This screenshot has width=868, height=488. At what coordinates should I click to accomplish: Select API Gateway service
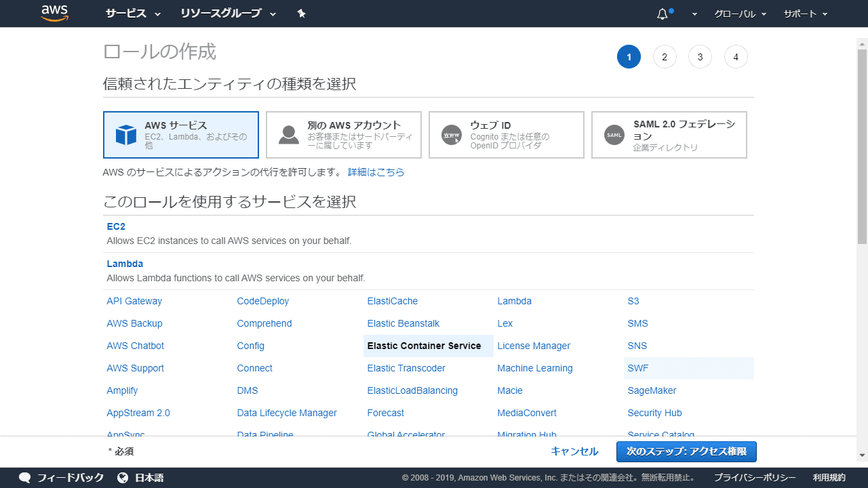(x=134, y=301)
